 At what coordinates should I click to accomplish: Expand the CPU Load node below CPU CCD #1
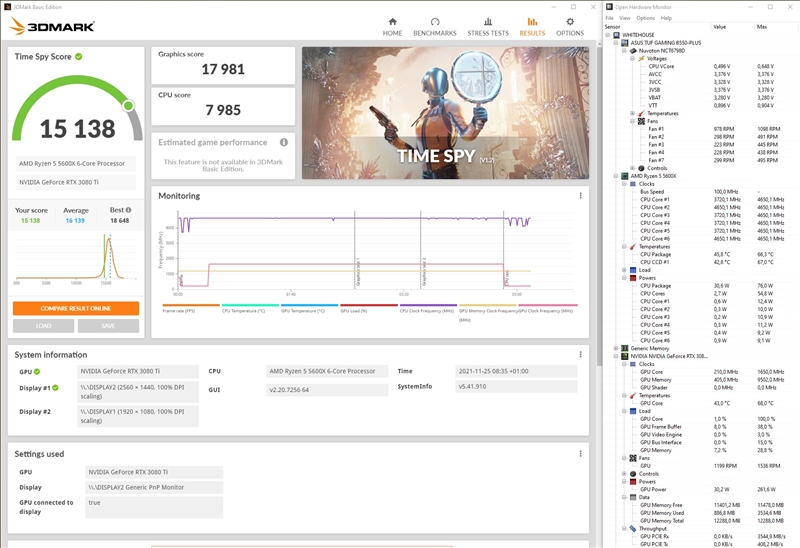click(624, 270)
